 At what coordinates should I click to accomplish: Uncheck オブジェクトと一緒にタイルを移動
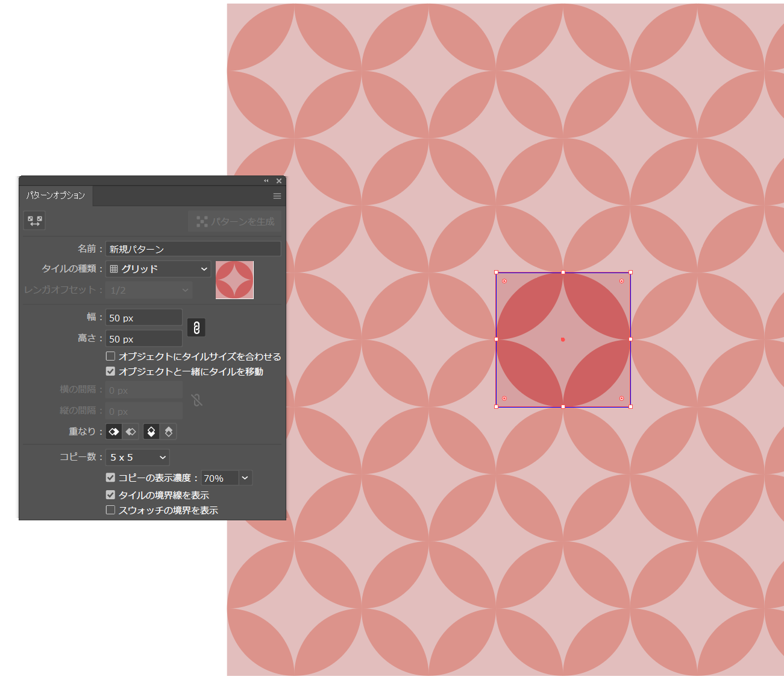coord(110,371)
